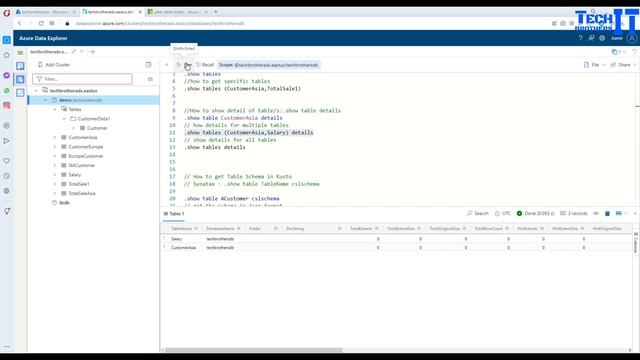Click the results layout view icon

(619, 213)
